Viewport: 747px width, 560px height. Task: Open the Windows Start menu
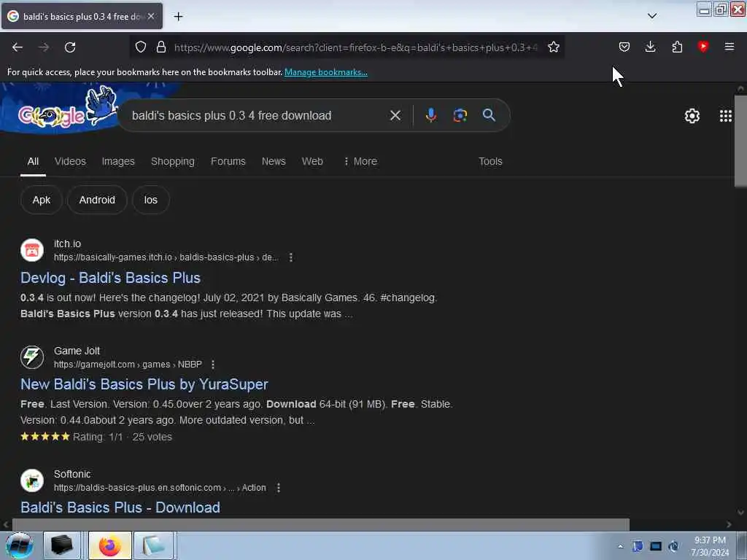click(19, 545)
